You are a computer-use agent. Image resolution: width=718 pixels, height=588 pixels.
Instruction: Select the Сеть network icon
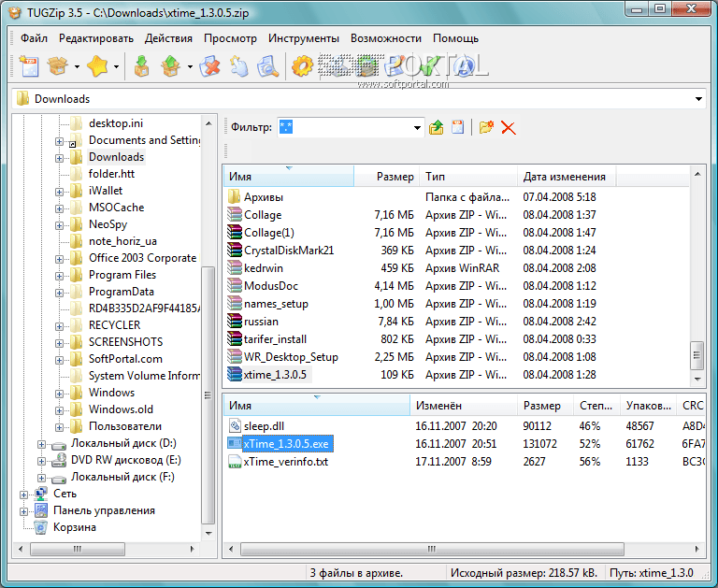41,494
